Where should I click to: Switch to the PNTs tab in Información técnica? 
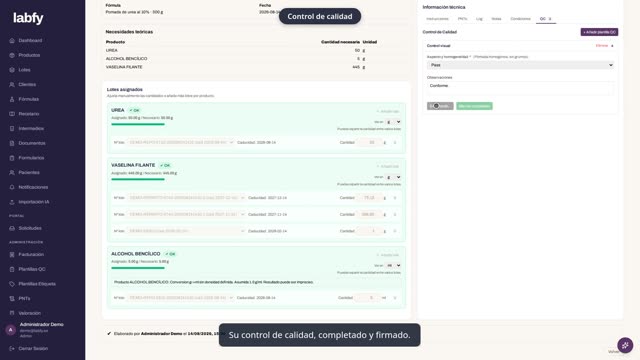pos(462,19)
